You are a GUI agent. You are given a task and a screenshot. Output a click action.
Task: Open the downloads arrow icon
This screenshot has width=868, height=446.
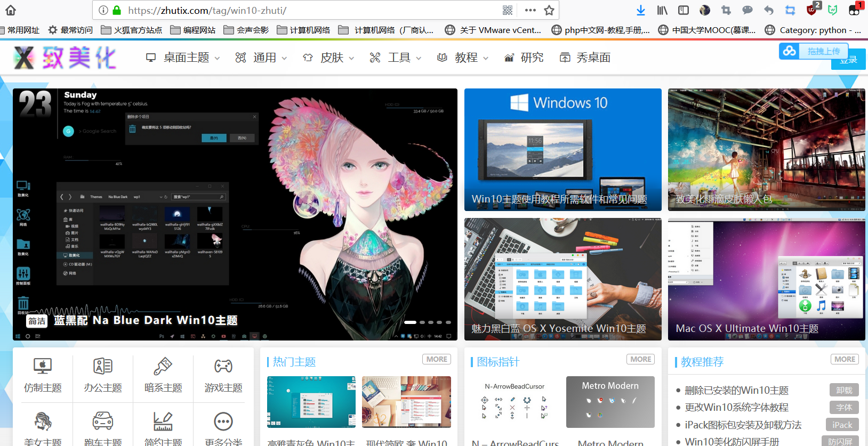pos(641,10)
